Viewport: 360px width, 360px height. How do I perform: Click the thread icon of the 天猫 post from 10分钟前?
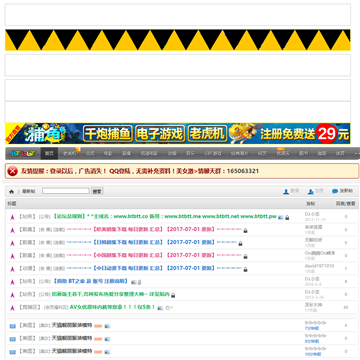tap(12, 352)
